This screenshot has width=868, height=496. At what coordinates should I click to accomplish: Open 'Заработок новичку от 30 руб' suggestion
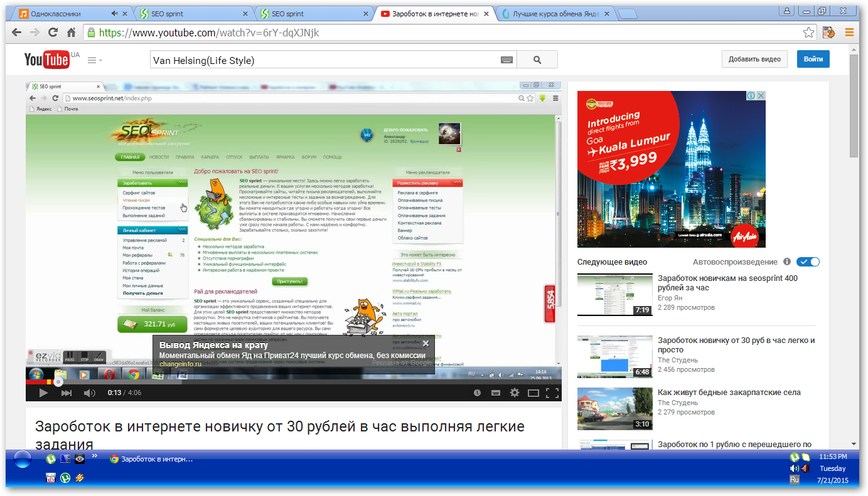736,345
